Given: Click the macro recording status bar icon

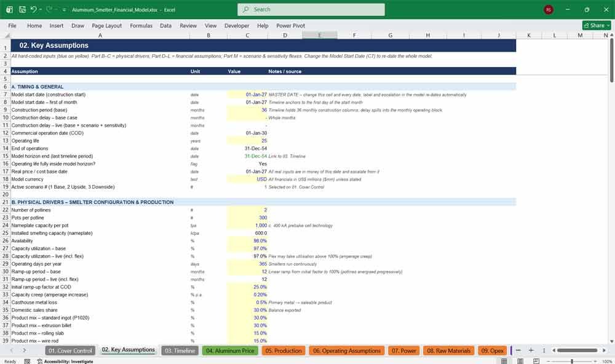Looking at the screenshot, I should click(27, 362).
